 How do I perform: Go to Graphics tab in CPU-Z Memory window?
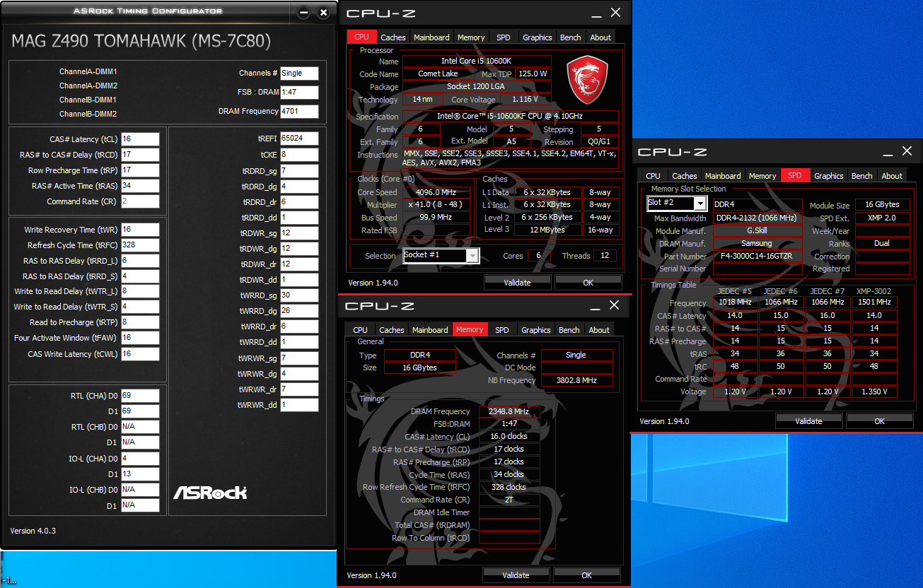tap(536, 330)
